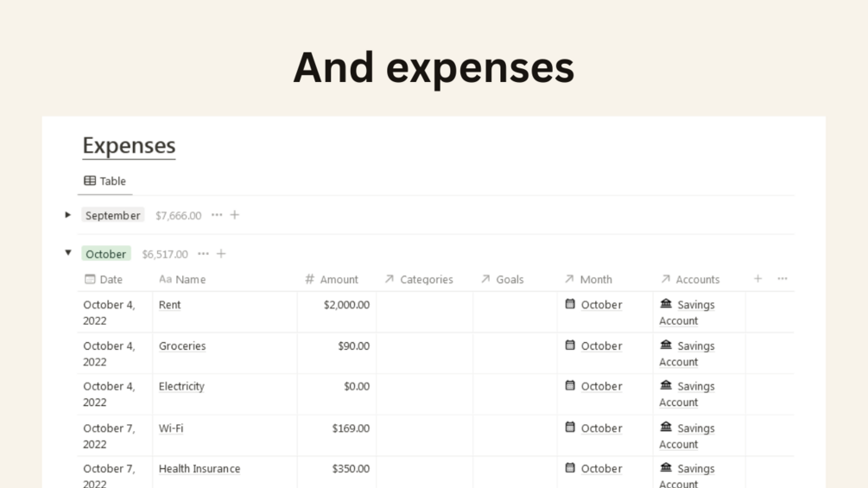Screen dimensions: 868x488
Task: Open the column options three-dot menu
Action: click(x=782, y=279)
